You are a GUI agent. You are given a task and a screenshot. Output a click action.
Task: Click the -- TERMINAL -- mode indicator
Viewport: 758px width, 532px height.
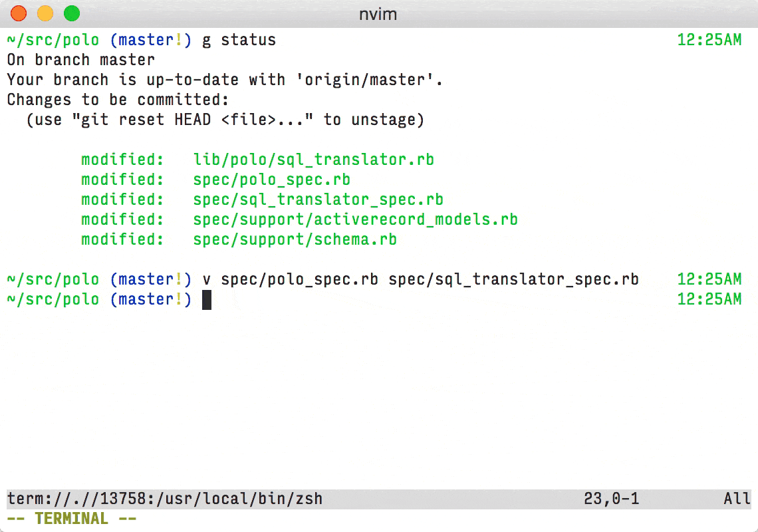[x=72, y=519]
